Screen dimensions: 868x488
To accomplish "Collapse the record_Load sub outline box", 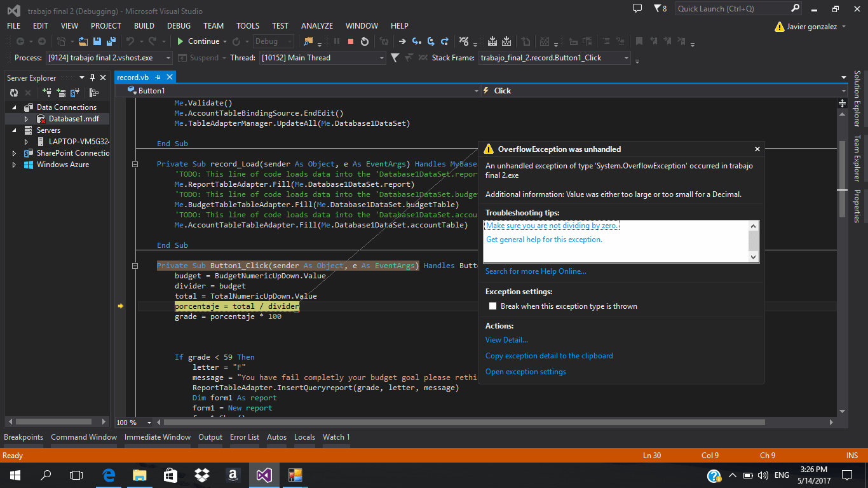I will point(135,164).
